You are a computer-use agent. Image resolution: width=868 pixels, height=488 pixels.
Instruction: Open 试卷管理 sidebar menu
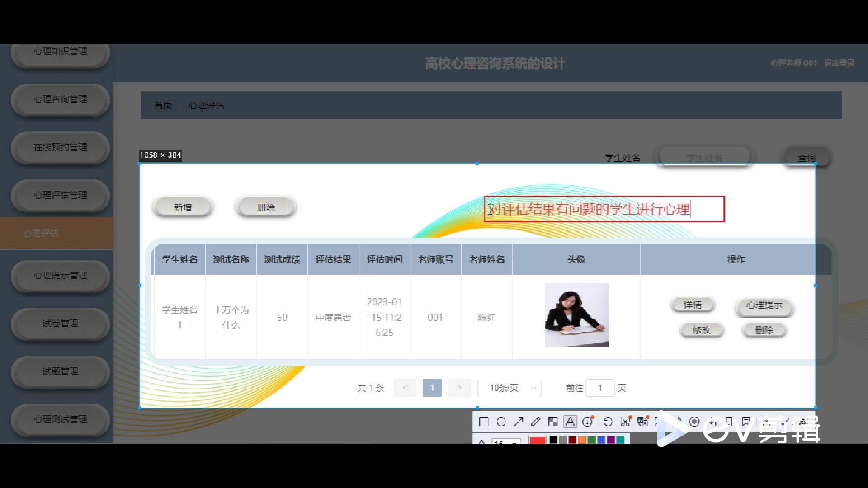click(x=60, y=323)
